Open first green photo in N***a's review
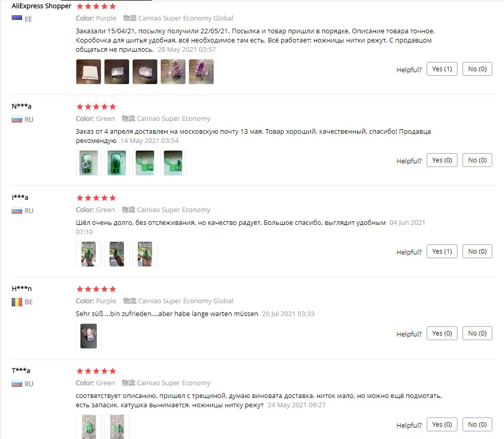Image resolution: width=504 pixels, height=439 pixels. (89, 163)
